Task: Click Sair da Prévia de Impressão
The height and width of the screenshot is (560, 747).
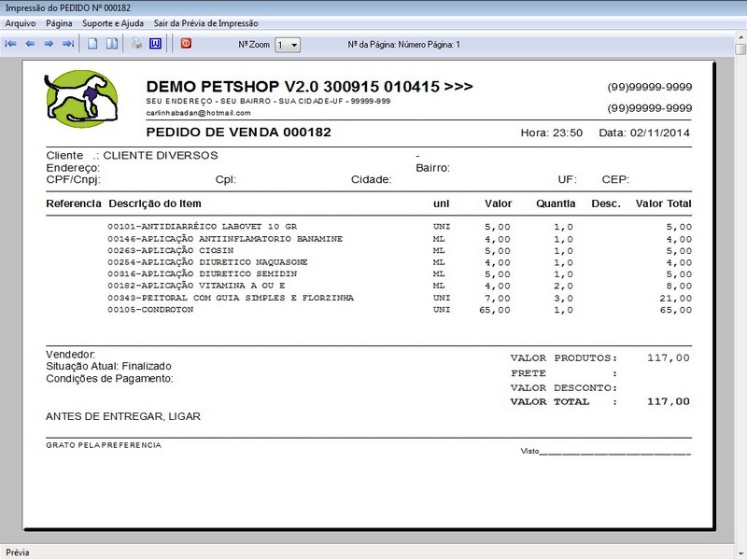Action: [205, 23]
